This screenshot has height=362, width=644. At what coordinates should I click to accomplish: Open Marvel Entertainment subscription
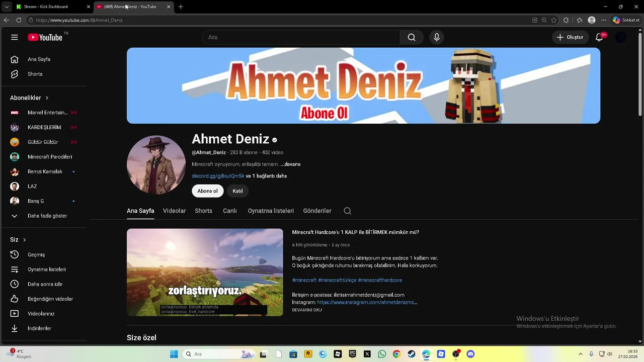coord(43,113)
